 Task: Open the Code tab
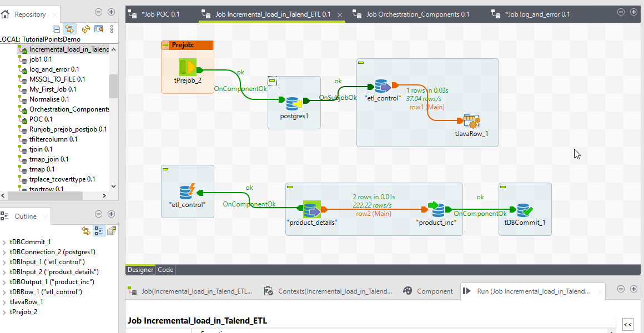(165, 270)
